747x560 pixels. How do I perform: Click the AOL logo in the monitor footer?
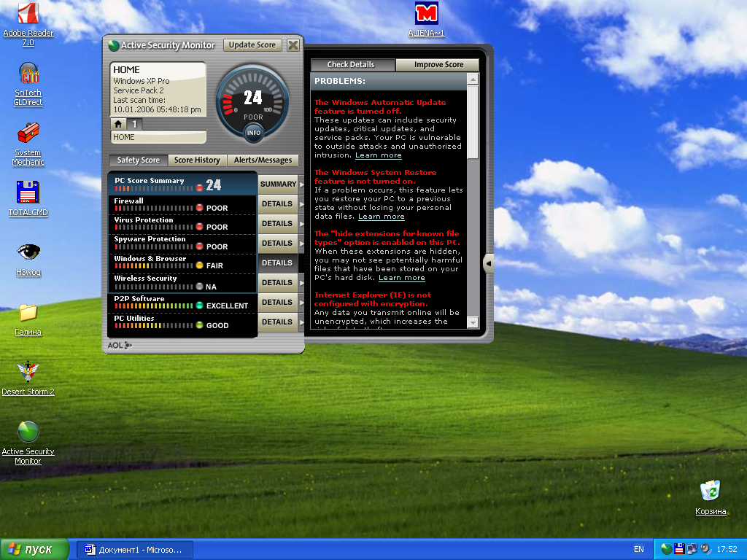click(119, 345)
